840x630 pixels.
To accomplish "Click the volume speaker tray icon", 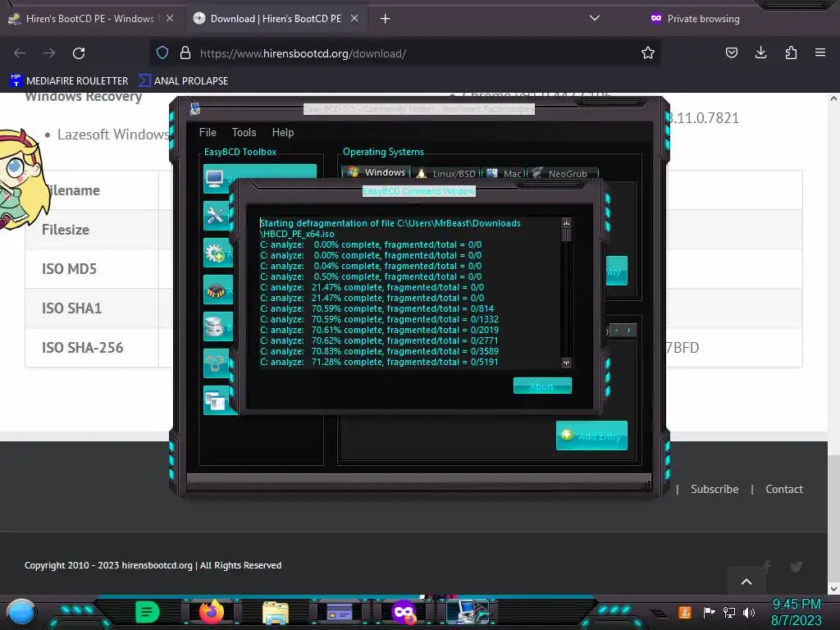I will 749,612.
